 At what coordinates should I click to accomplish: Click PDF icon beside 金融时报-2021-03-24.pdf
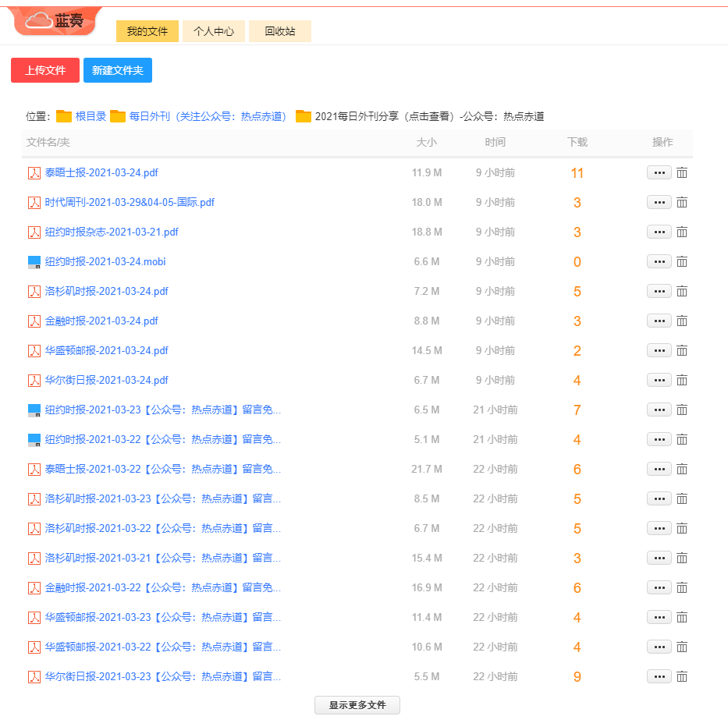point(34,321)
